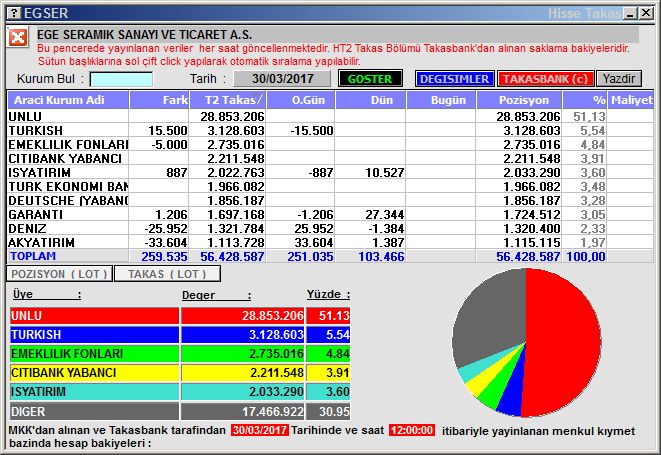Screen dimensions: 661x455
Task: Click T2 Takas value 28.853.206 for UNLU
Action: point(232,116)
